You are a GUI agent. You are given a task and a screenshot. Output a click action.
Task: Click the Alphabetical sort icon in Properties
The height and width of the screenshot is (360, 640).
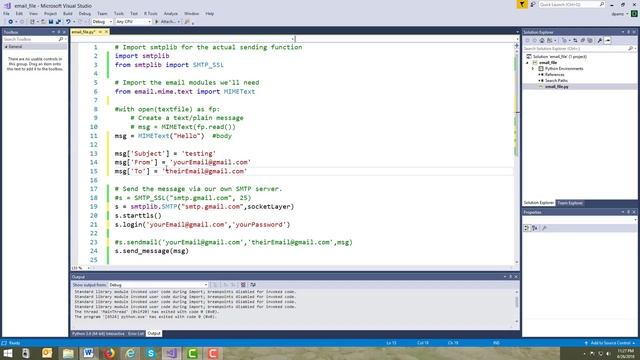(534, 228)
